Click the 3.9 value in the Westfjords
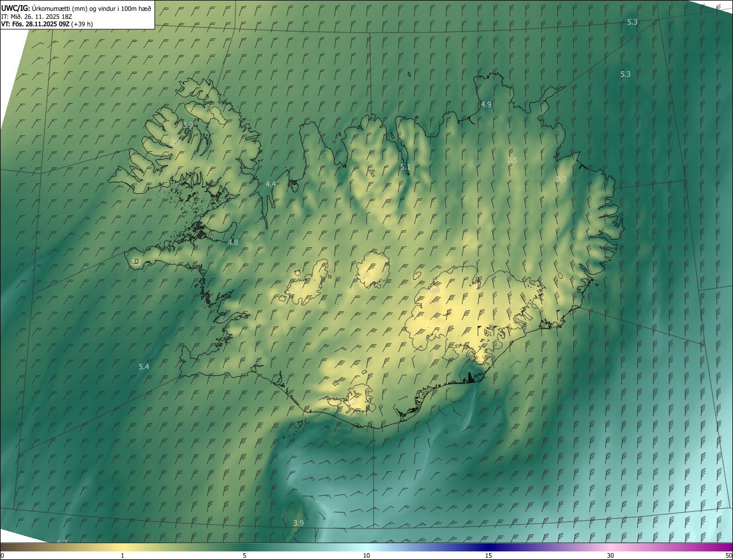Screen dimensions: 733x560 [x=188, y=124]
